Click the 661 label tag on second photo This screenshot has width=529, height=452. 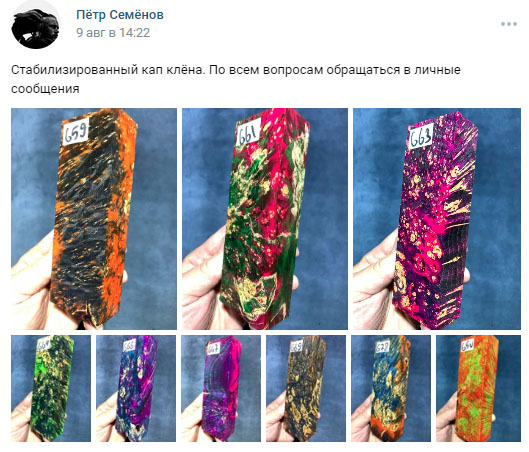point(249,132)
